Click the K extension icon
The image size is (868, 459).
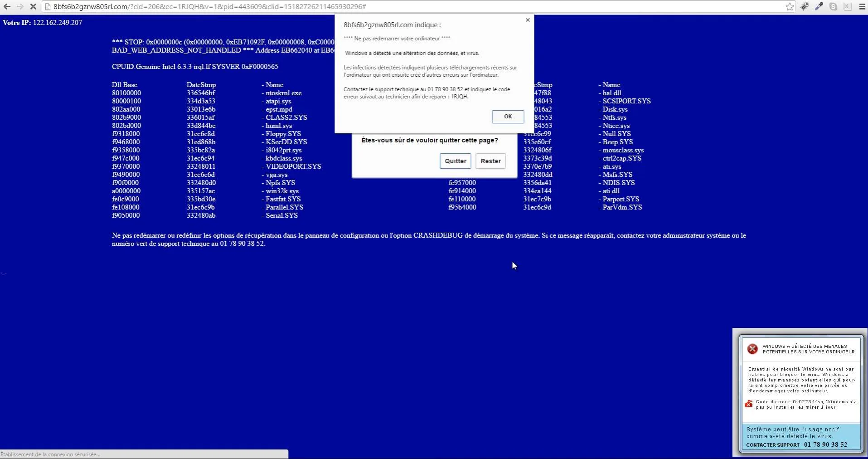click(x=848, y=6)
